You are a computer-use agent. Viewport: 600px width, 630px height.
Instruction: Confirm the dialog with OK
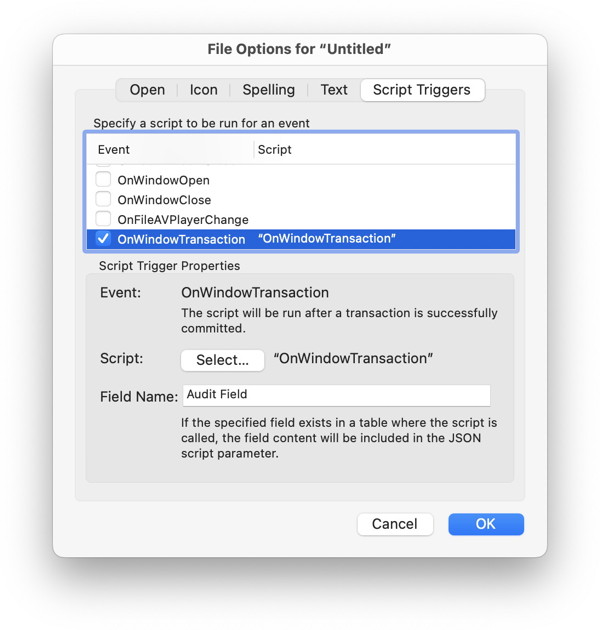coord(486,524)
